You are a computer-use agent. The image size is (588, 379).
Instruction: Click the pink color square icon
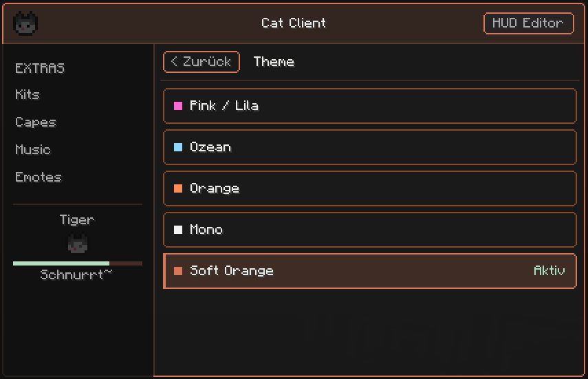[178, 106]
